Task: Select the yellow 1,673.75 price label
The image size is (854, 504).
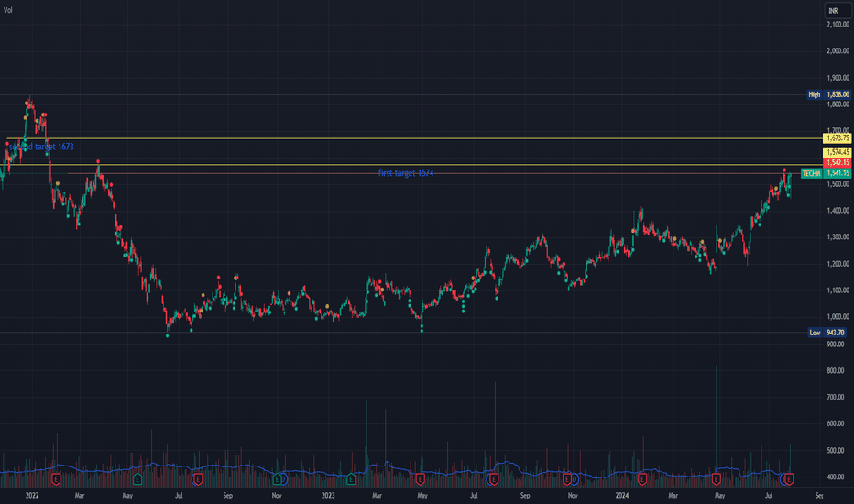Action: tap(838, 138)
